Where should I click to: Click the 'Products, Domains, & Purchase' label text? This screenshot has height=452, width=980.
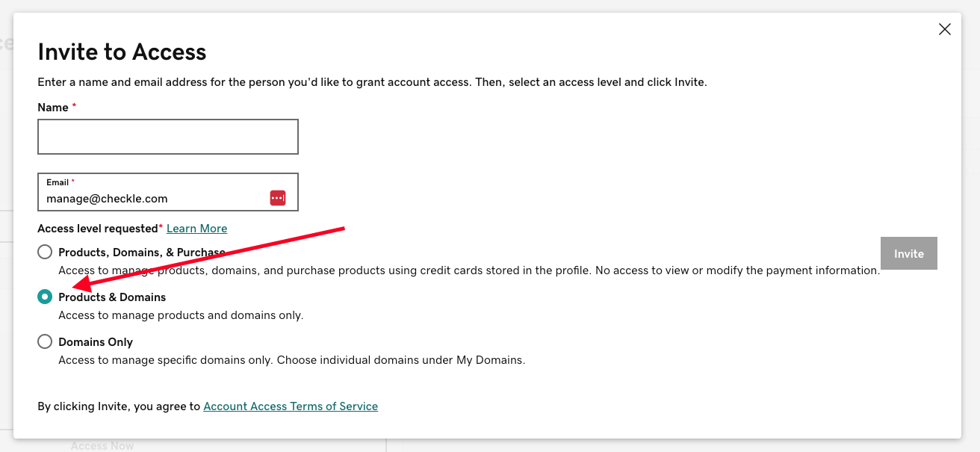142,253
